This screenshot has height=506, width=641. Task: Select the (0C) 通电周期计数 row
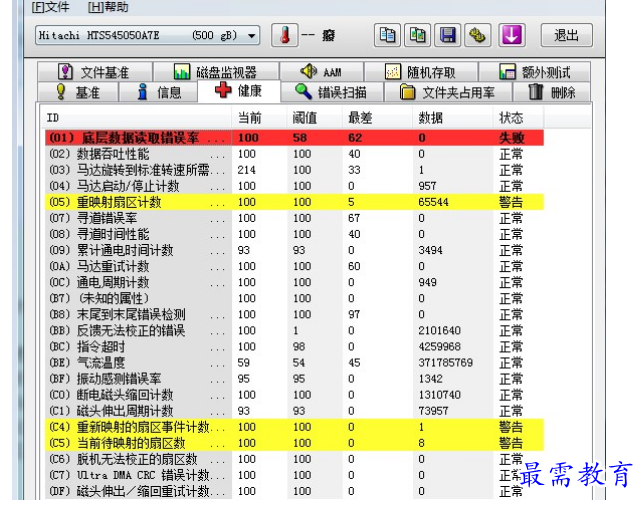294,282
